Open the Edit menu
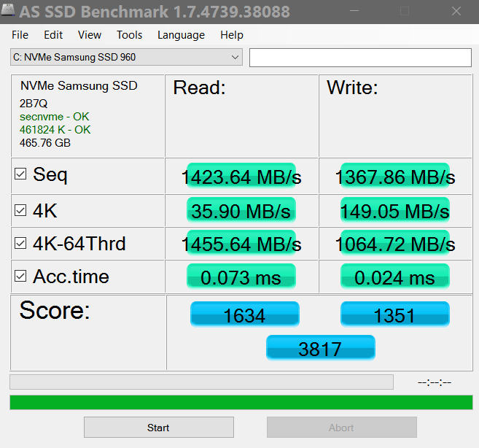 [x=53, y=35]
